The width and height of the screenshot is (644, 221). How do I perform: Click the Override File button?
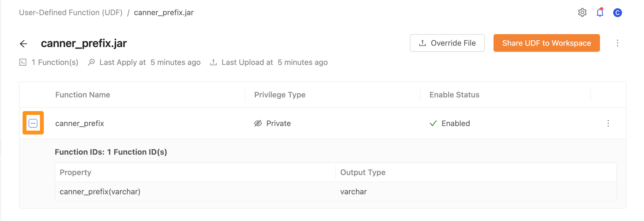pyautogui.click(x=447, y=43)
